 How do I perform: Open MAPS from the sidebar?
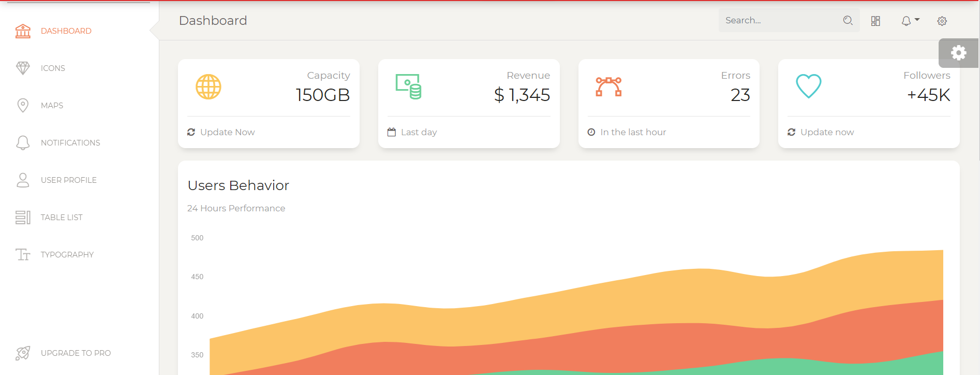coord(79,106)
